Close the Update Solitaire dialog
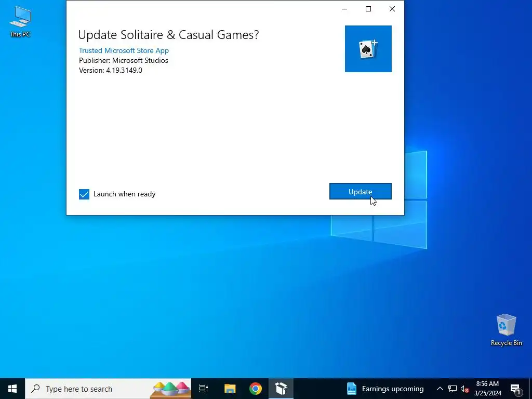This screenshot has width=532, height=399. tap(392, 9)
